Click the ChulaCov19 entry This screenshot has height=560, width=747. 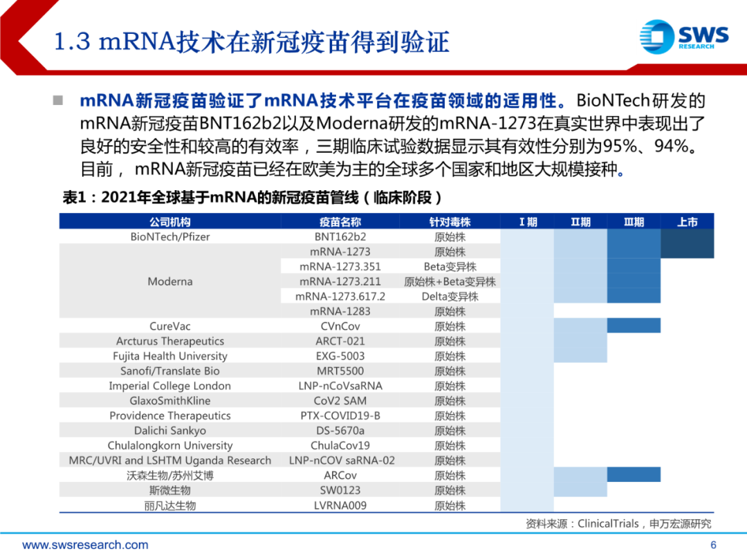coord(340,446)
